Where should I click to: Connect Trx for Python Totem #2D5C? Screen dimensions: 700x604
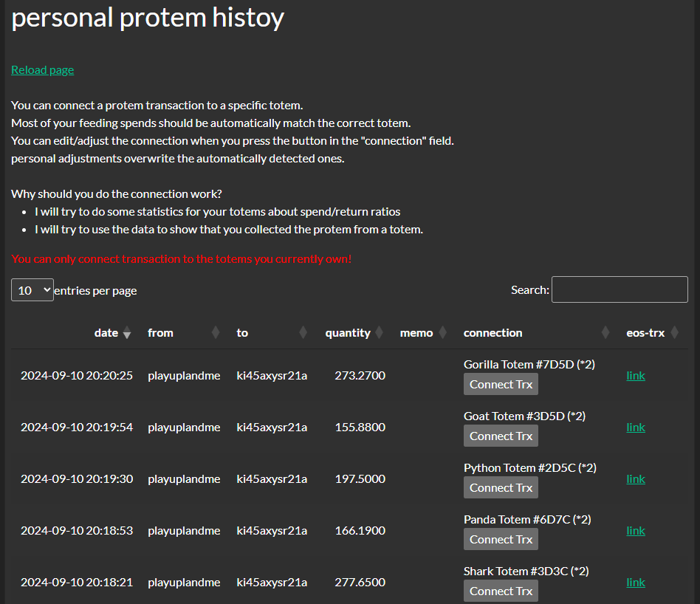point(501,488)
